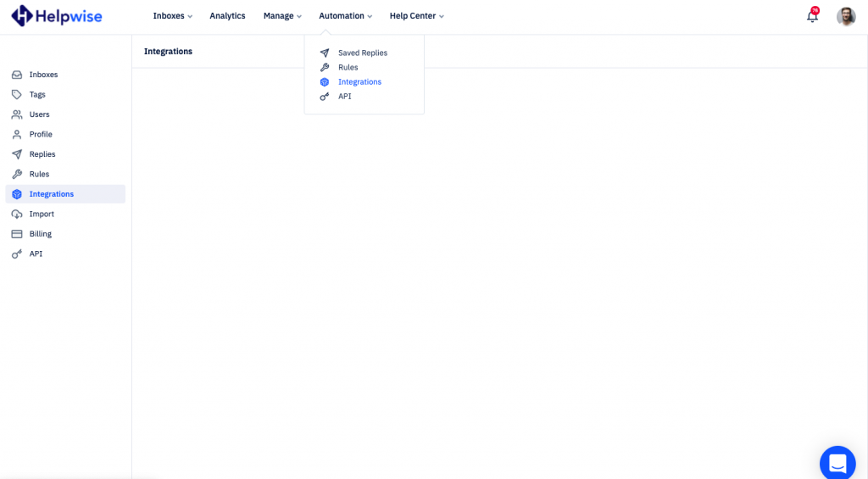This screenshot has width=868, height=479.
Task: Click the Profile person icon in sidebar
Action: tap(17, 135)
